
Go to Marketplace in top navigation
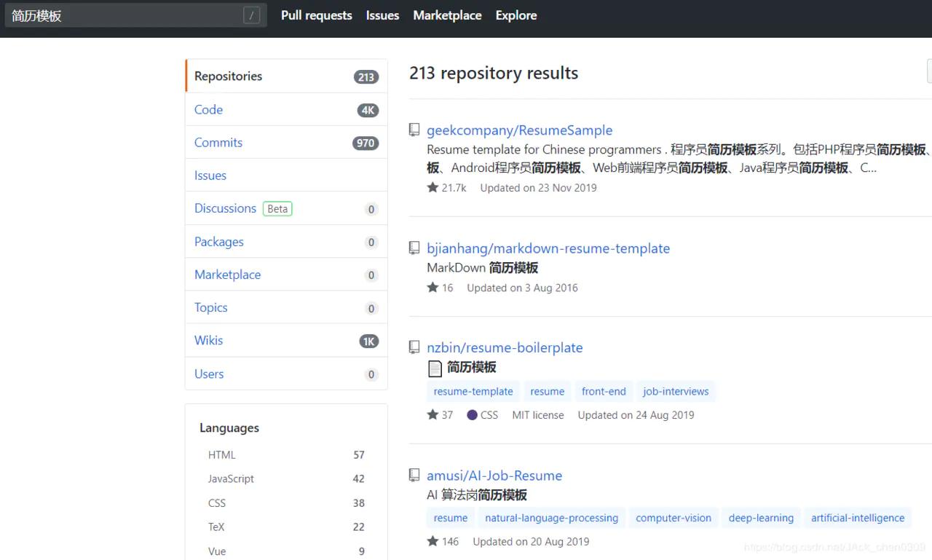coord(447,15)
